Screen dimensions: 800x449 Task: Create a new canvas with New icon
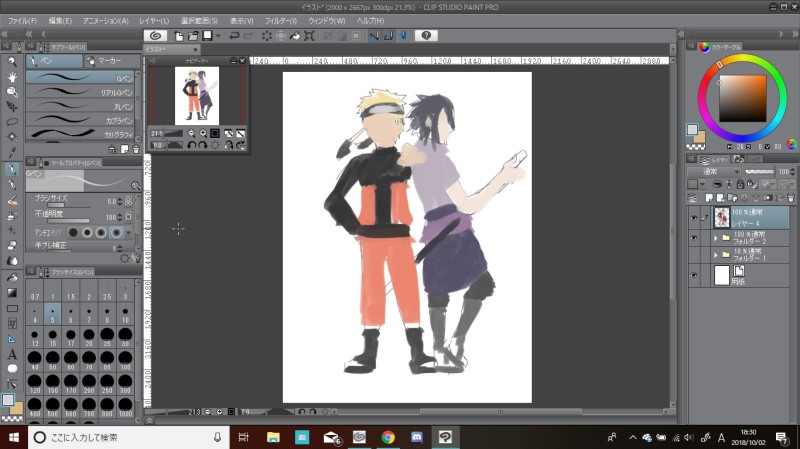pos(179,36)
